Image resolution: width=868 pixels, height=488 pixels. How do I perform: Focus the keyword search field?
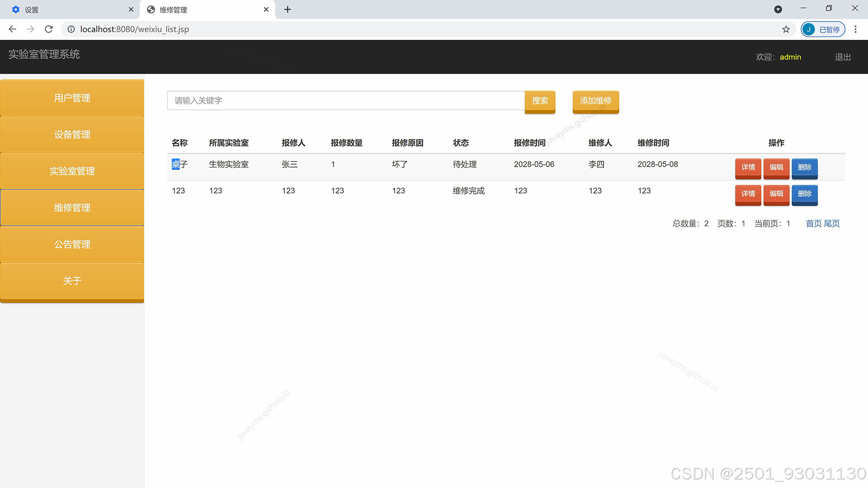(346, 101)
